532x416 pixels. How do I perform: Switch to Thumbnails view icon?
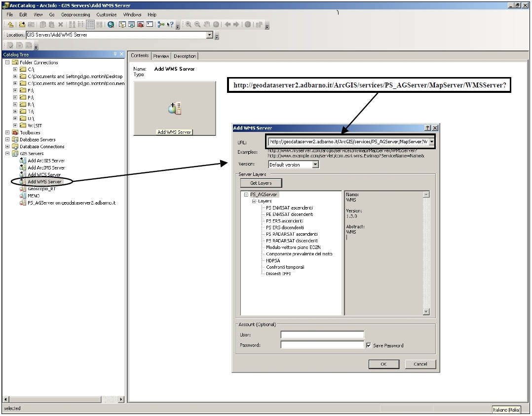point(99,24)
